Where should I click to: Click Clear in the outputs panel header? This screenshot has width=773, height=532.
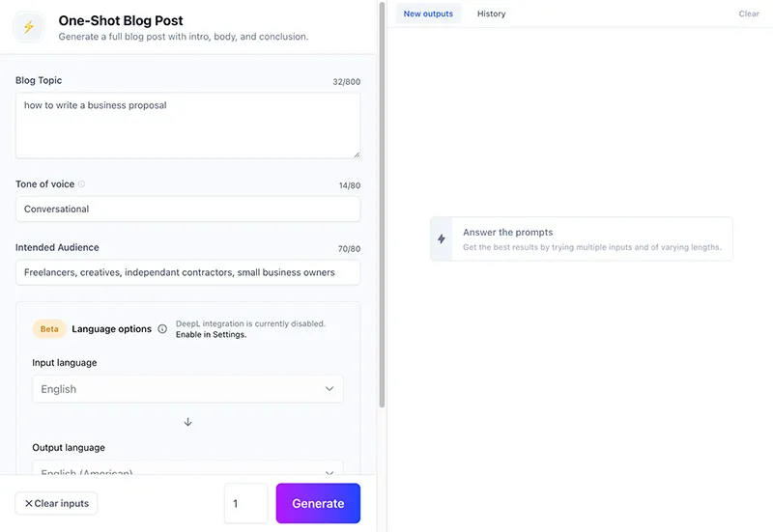[749, 14]
